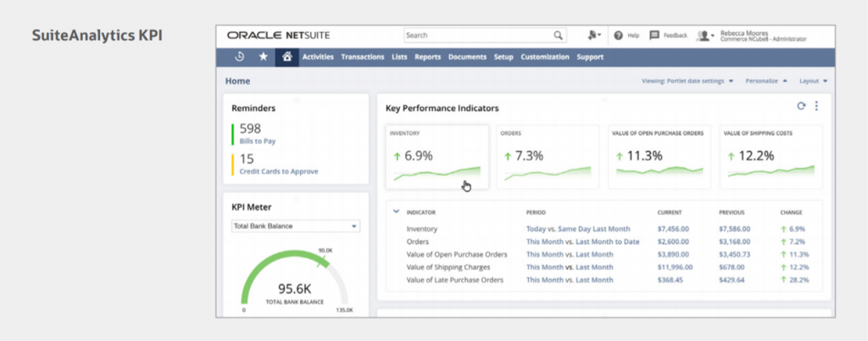Open the Activities menu

click(318, 57)
